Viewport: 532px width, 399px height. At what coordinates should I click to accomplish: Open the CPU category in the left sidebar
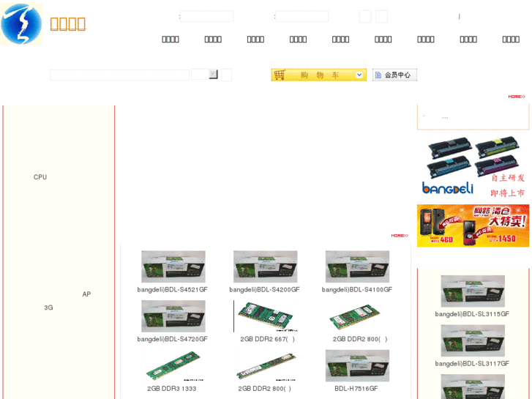point(40,177)
